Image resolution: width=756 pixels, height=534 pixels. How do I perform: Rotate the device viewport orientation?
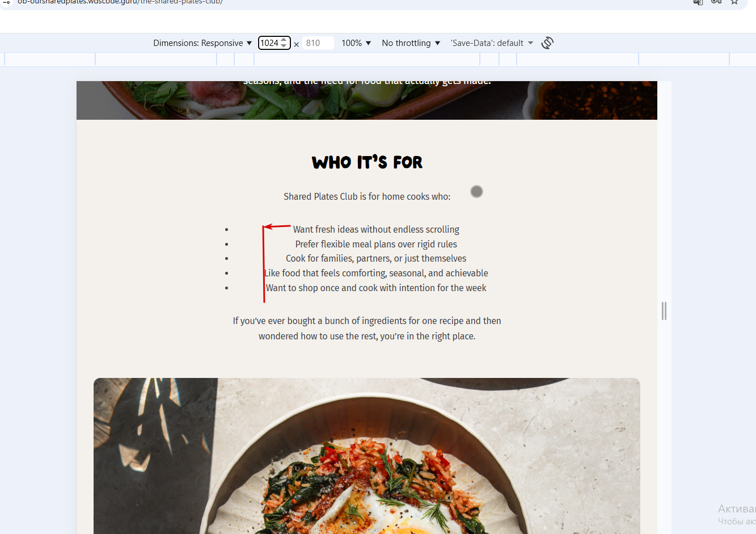point(547,43)
